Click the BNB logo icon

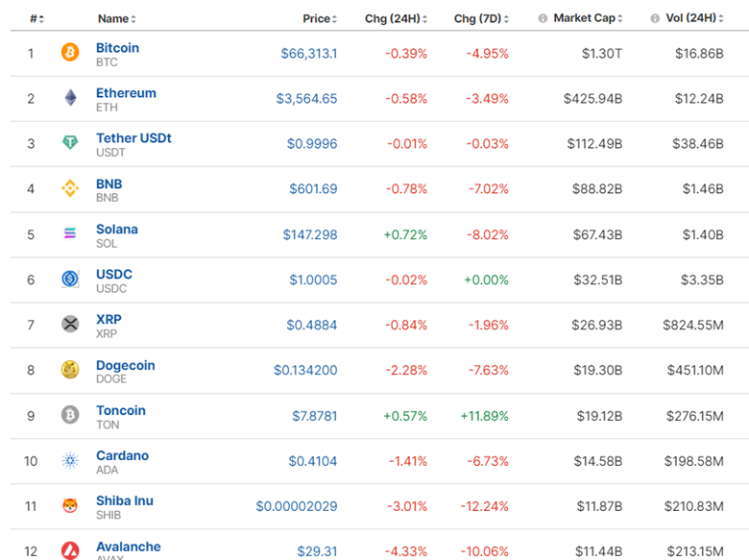(x=70, y=188)
